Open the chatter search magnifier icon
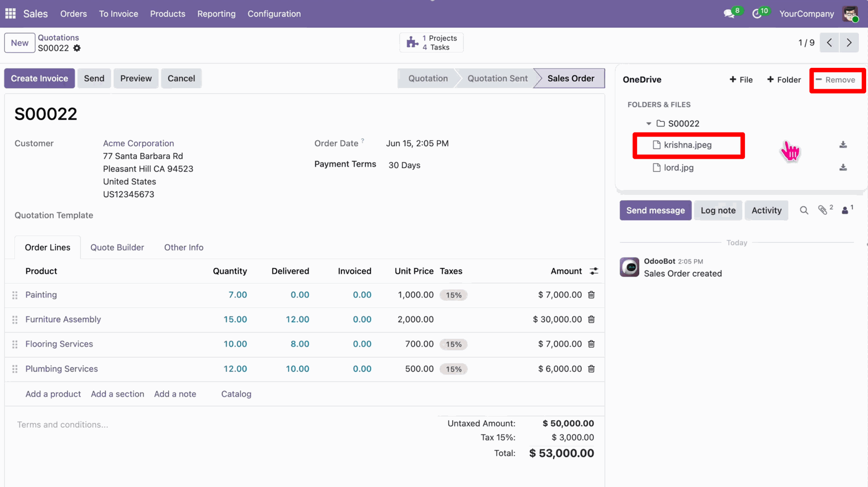 point(804,210)
